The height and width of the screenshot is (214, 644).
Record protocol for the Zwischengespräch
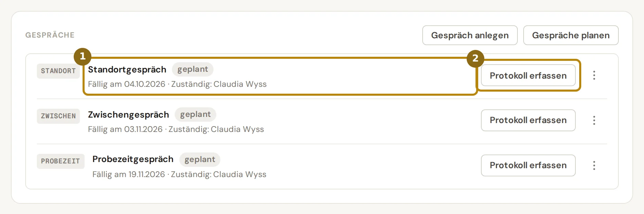[528, 120]
